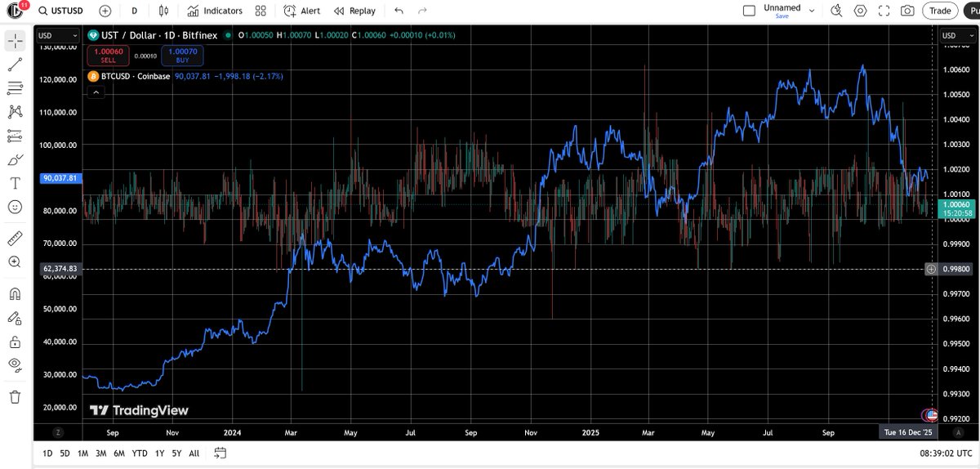Take a chart snapshot with camera icon
Viewport: 980px width, 469px height.
pos(907,11)
